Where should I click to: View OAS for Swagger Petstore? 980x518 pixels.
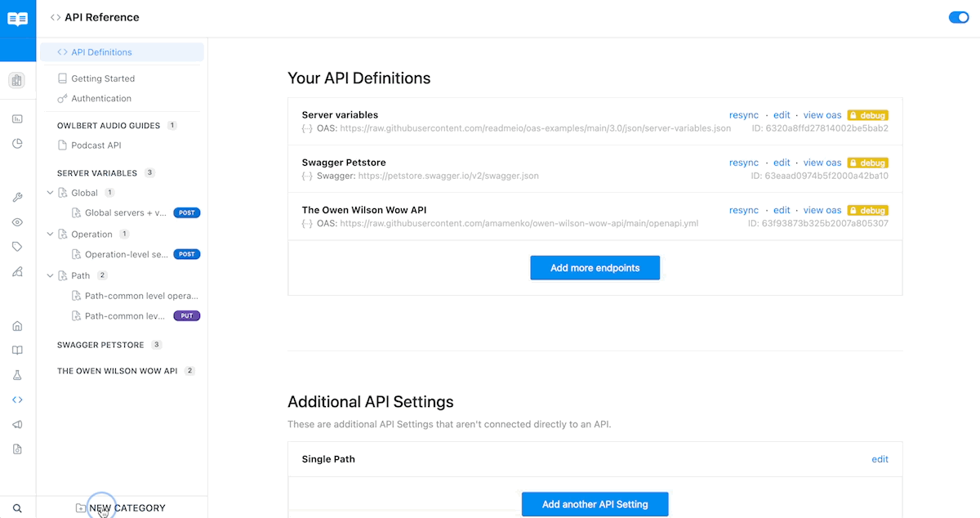coord(822,163)
